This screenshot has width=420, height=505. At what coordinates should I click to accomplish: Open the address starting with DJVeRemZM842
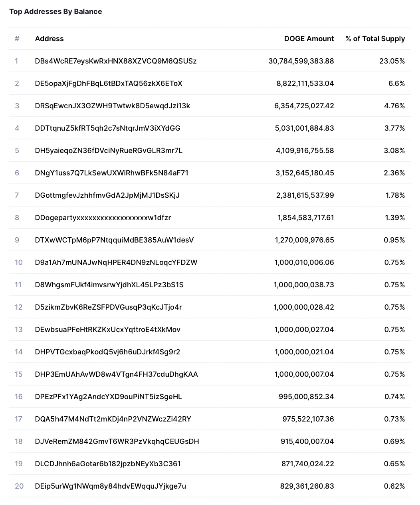[x=117, y=441]
